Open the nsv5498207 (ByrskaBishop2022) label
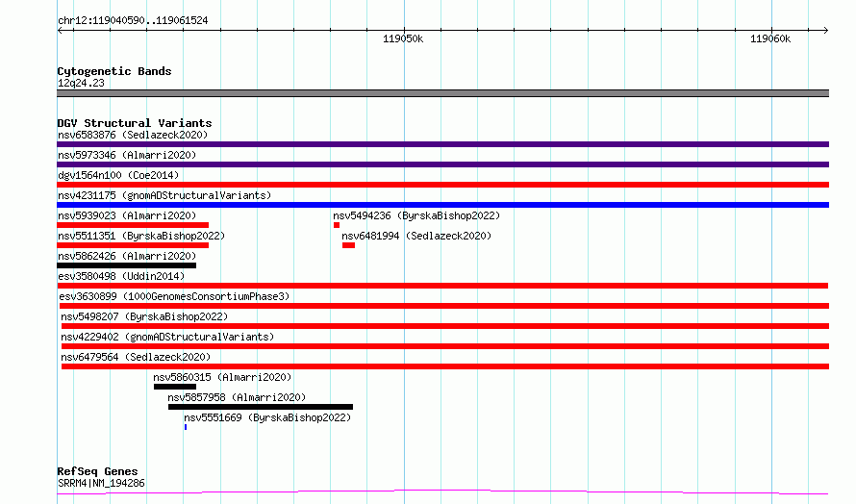The width and height of the screenshot is (856, 504). coord(144,316)
